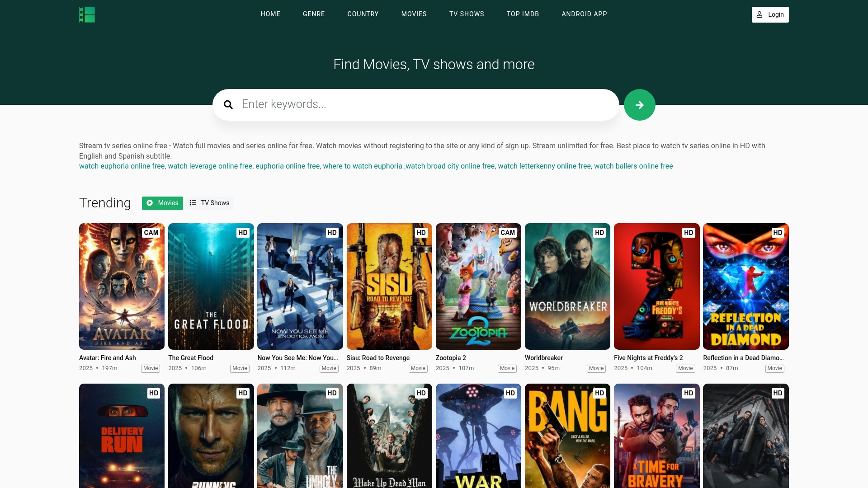Click the Login button

point(770,14)
